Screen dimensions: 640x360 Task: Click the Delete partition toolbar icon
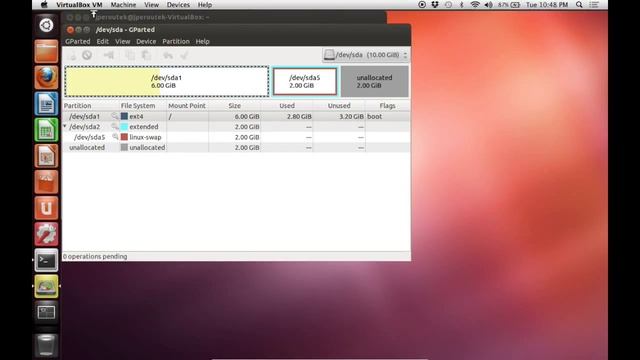(x=87, y=55)
